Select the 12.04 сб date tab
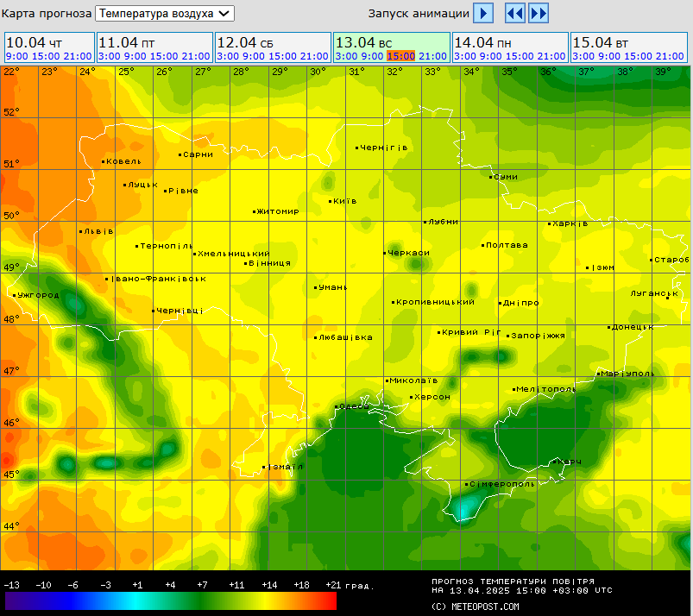 coord(244,42)
